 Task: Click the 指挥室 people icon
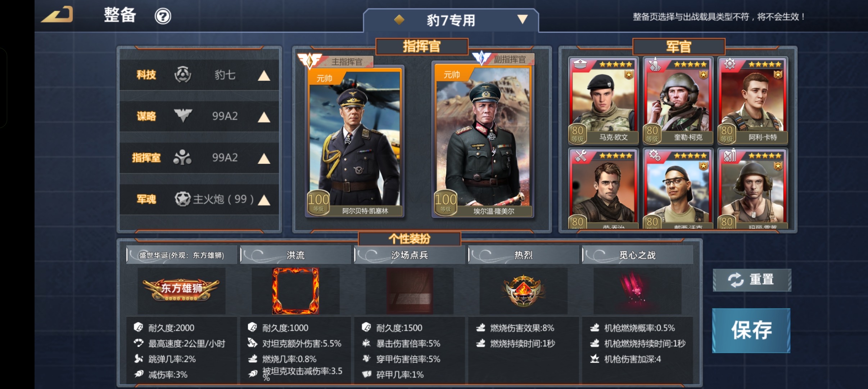click(x=182, y=157)
